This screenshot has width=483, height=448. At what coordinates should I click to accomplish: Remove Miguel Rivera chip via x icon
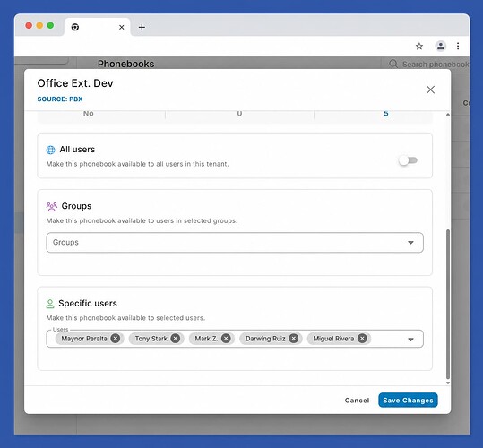tap(363, 339)
